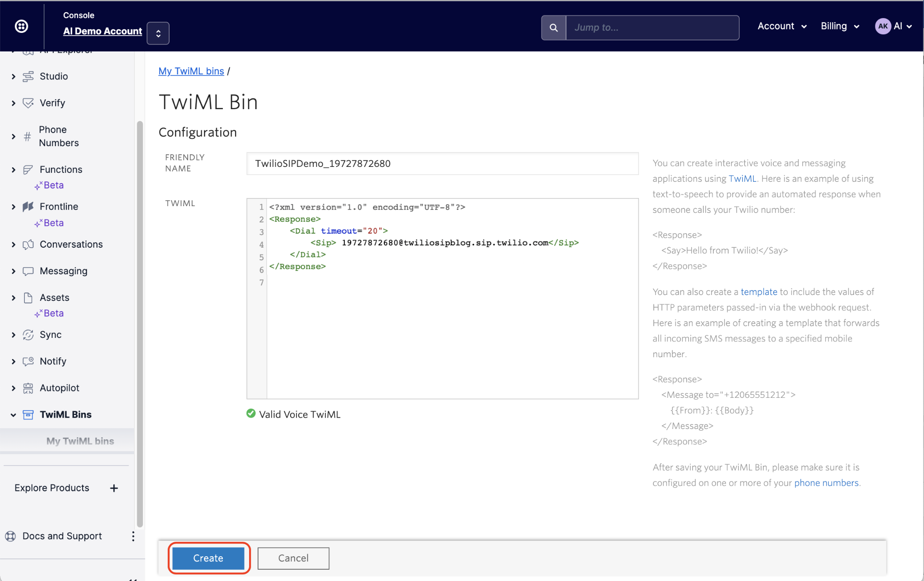This screenshot has height=581, width=924.
Task: Expand the Frontline section chevron
Action: (14, 207)
